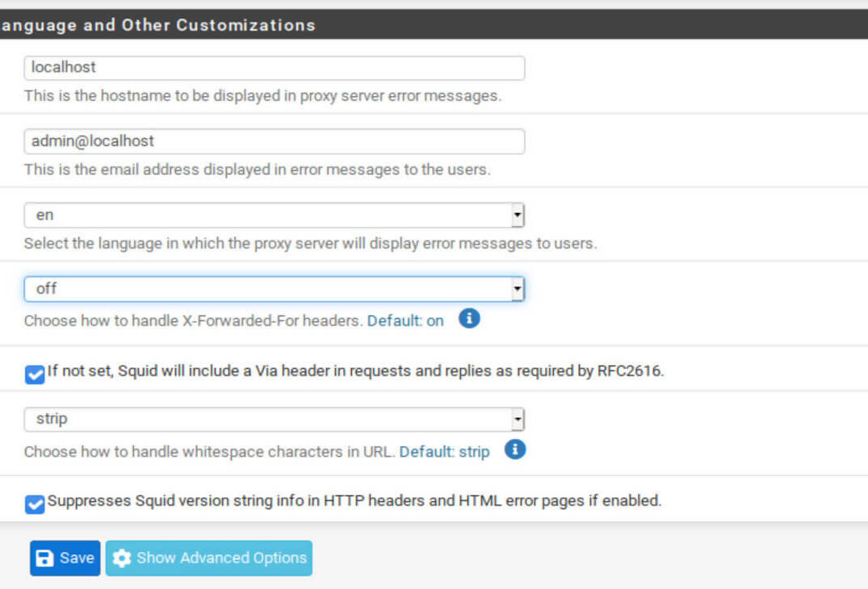Click the Via header RFC2616 label text

[x=355, y=372]
